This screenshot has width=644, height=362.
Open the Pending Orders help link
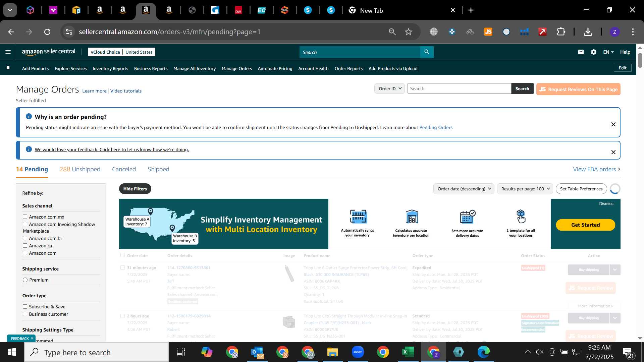[436, 127]
